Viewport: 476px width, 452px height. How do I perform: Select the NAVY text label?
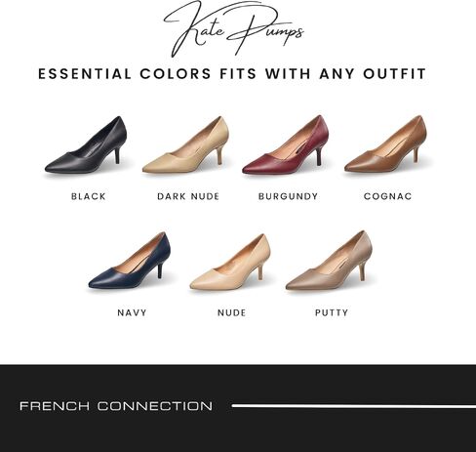pyautogui.click(x=132, y=312)
